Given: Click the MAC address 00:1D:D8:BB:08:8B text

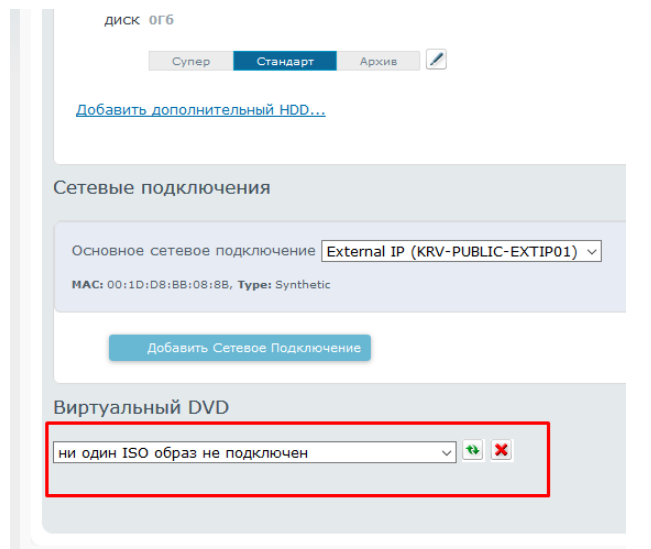Looking at the screenshot, I should pos(166,285).
